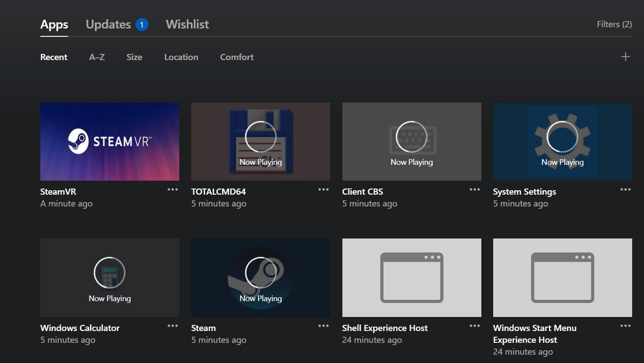Click the plus add icon
Viewport: 644px width, 363px height.
(626, 57)
